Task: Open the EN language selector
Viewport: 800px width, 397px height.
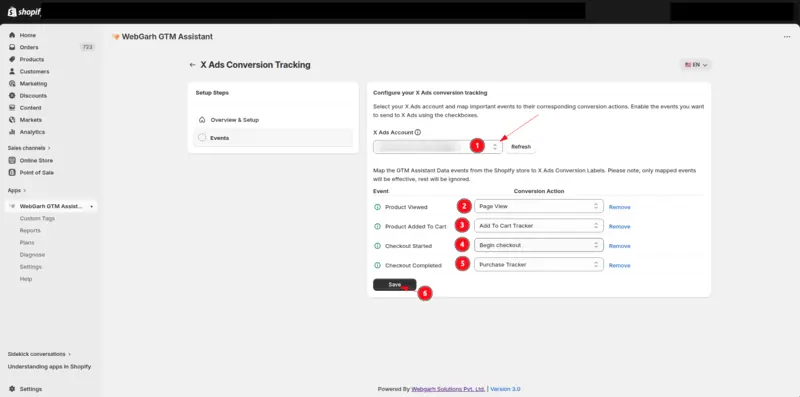Action: pyautogui.click(x=696, y=65)
